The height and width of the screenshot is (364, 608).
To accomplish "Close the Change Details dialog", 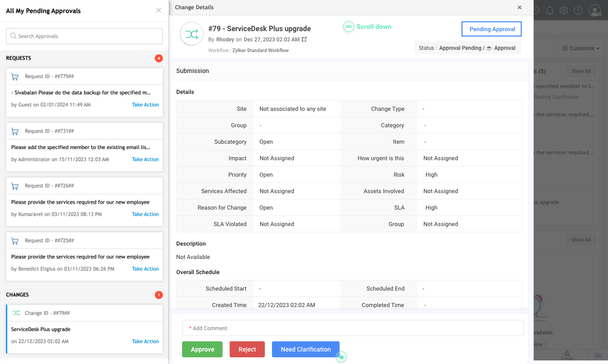I will click(x=519, y=8).
